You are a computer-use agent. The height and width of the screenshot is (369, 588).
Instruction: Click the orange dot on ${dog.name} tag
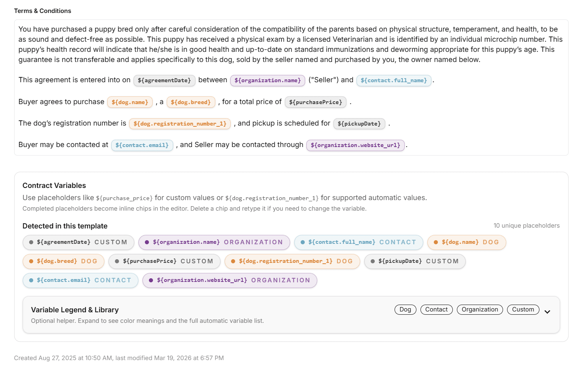pyautogui.click(x=436, y=242)
